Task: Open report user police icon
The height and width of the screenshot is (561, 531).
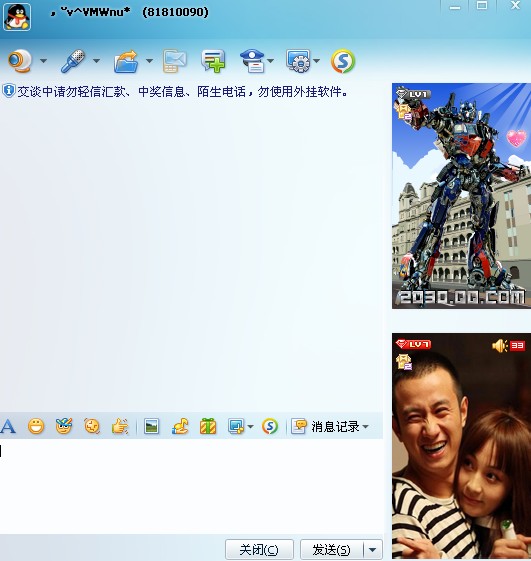Action: point(253,61)
